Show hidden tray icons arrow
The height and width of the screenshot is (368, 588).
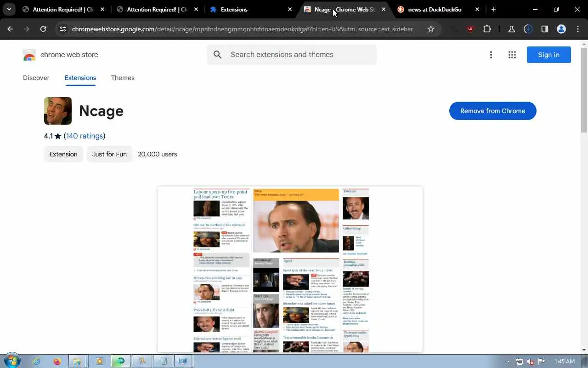tap(508, 362)
